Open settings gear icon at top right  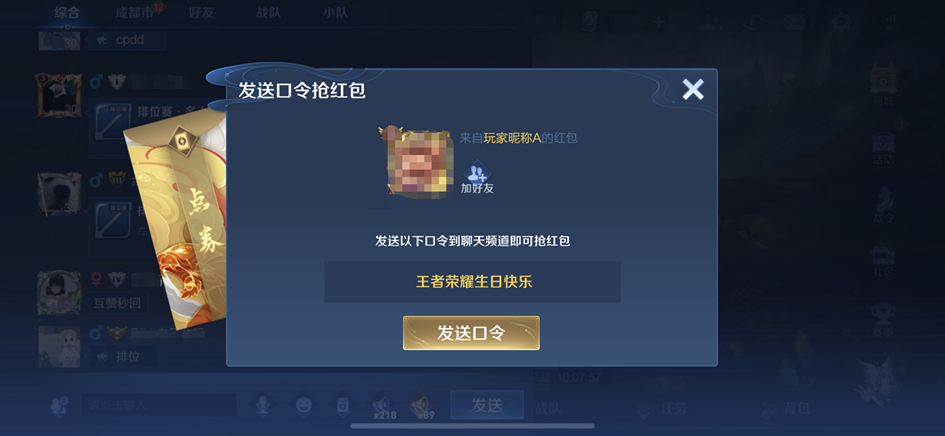tap(841, 22)
